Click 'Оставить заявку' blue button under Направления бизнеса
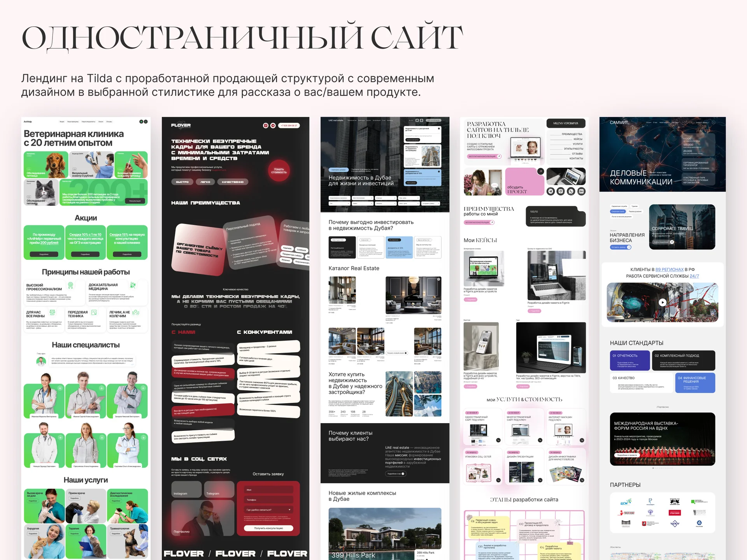The width and height of the screenshot is (747, 560). point(620,247)
